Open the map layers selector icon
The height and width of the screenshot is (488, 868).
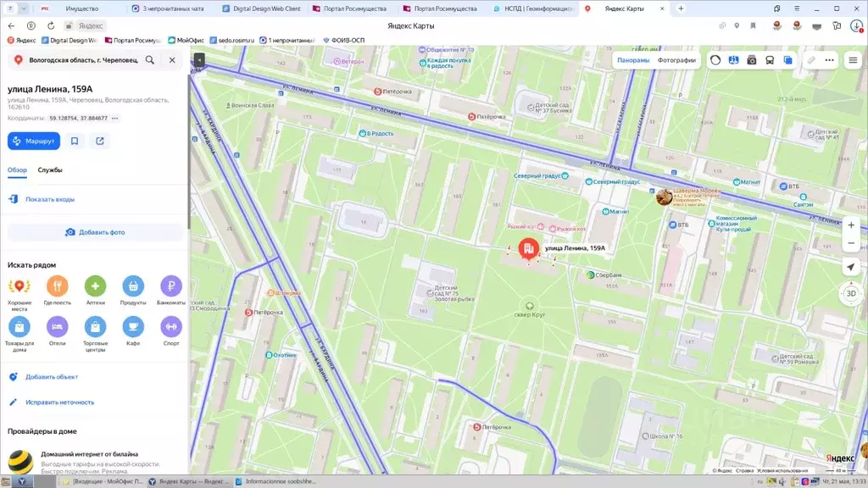point(787,60)
